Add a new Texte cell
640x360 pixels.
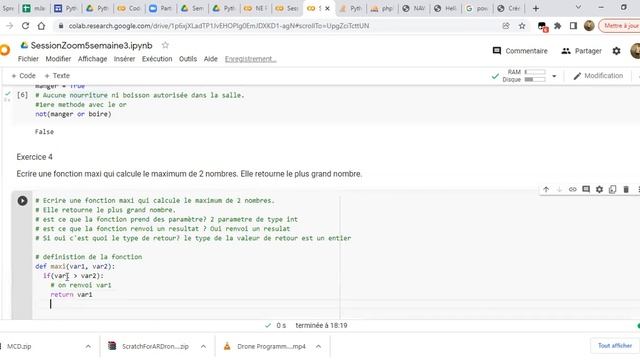pos(57,76)
